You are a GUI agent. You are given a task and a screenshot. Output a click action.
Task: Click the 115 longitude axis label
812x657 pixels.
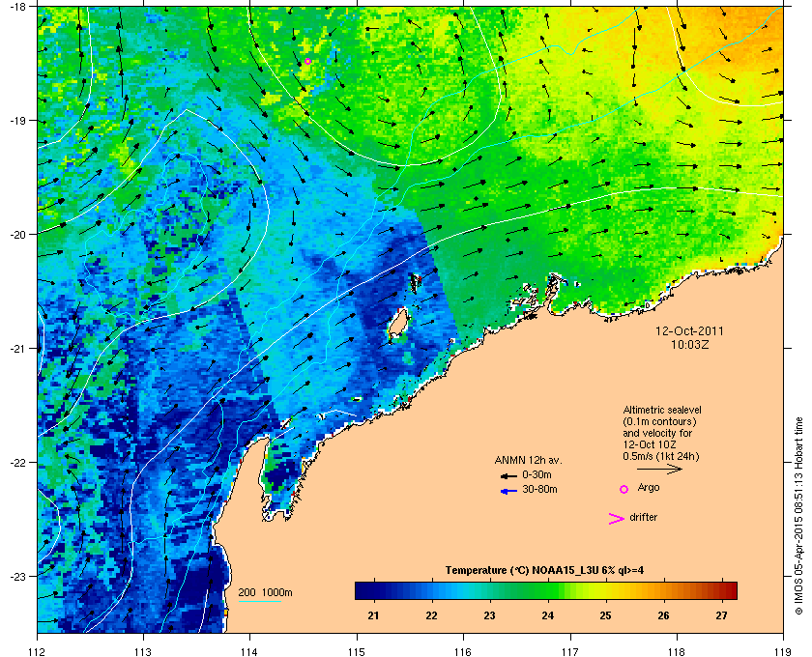pyautogui.click(x=357, y=652)
